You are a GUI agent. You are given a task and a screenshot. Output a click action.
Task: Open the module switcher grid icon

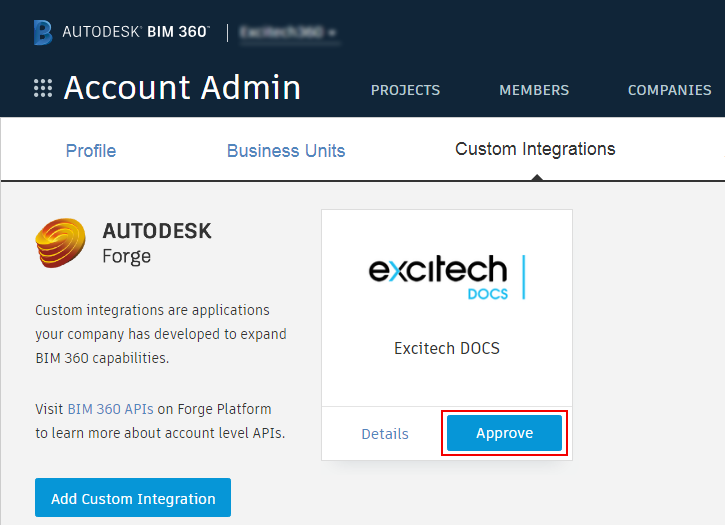(43, 89)
